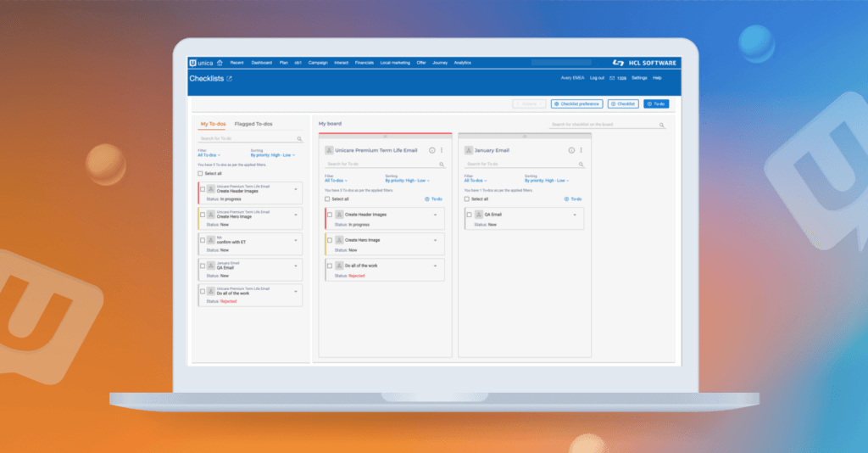Click the home icon beside Unica logo
The height and width of the screenshot is (453, 868).
220,62
